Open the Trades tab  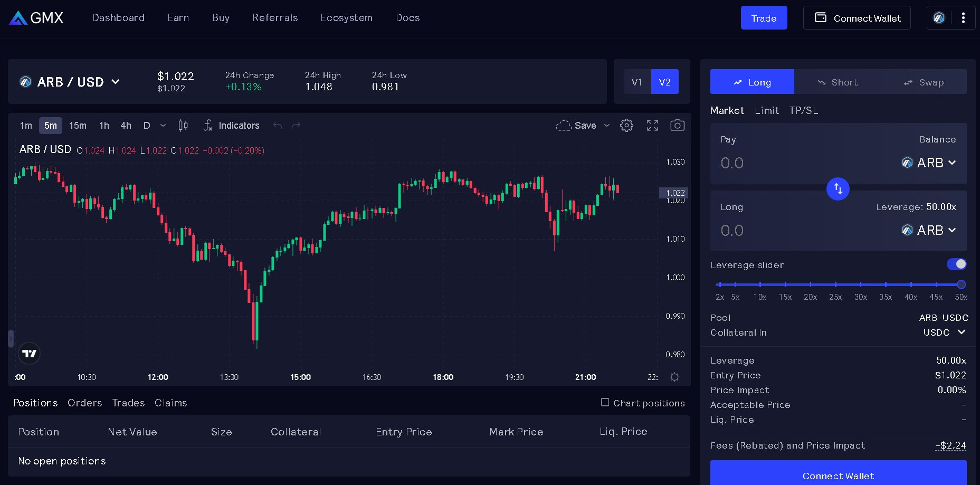click(x=128, y=403)
